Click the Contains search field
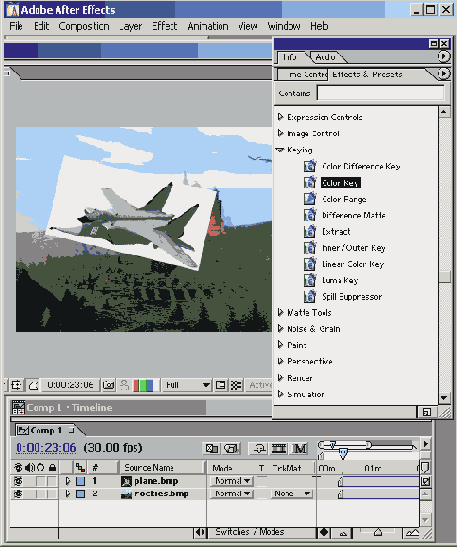The height and width of the screenshot is (547, 457). point(381,93)
